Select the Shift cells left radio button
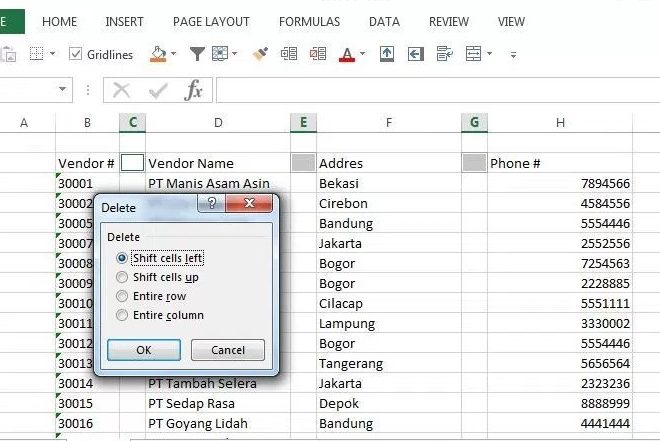660x441 pixels. (x=122, y=258)
